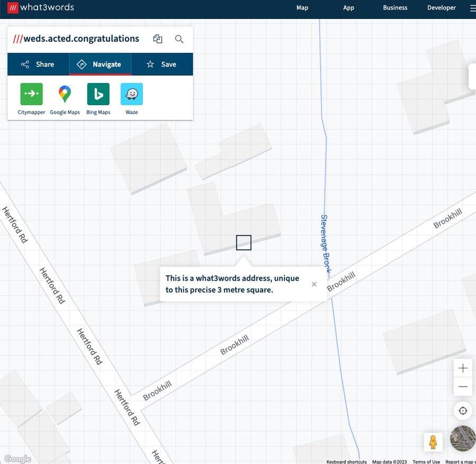Dismiss the 3 metre square tooltip
Screen dimensions: 476x464
[x=314, y=284]
